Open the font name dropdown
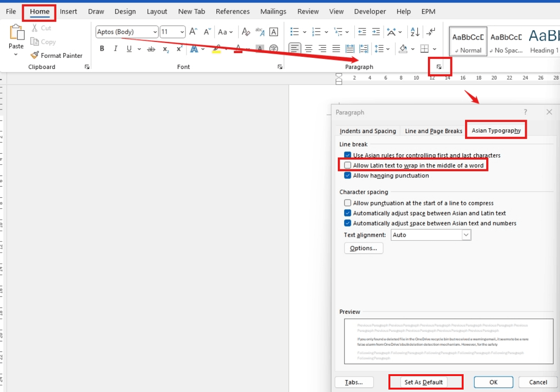 155,32
